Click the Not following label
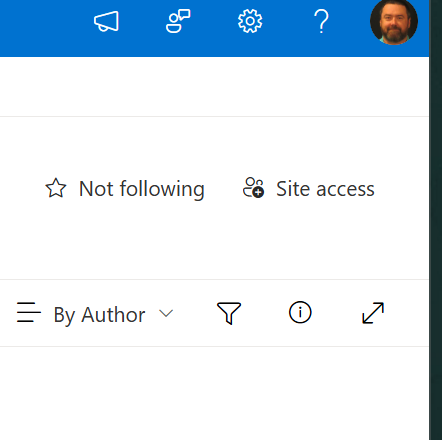Image resolution: width=442 pixels, height=440 pixels. pos(142,189)
